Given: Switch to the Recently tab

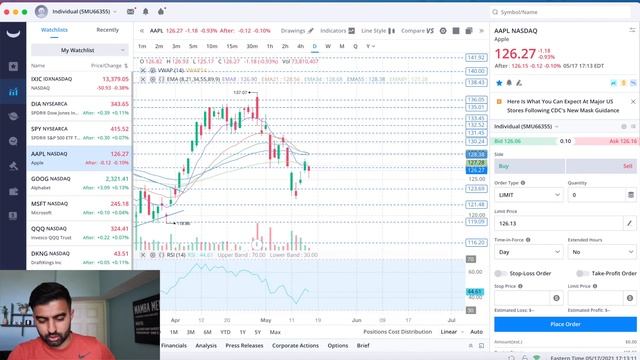Looking at the screenshot, I should (107, 30).
